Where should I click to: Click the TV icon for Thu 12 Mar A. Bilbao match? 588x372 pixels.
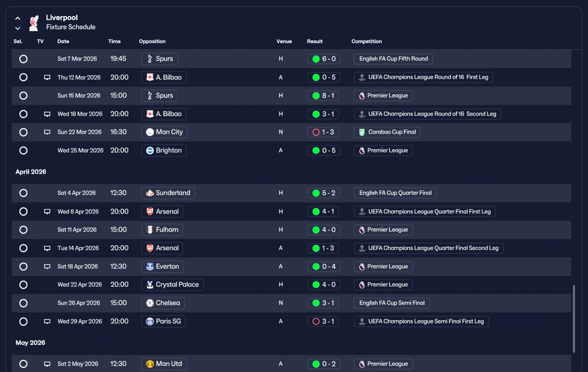pyautogui.click(x=47, y=77)
